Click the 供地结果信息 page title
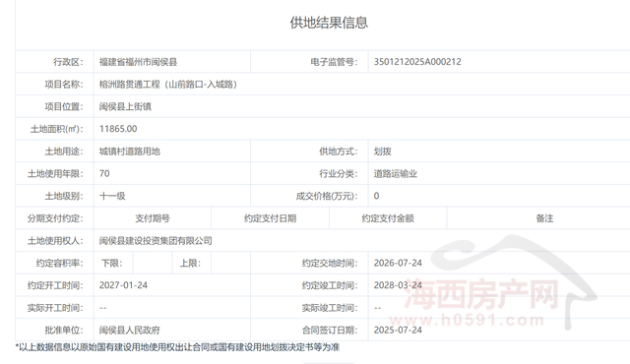The height and width of the screenshot is (364, 630). click(x=329, y=23)
